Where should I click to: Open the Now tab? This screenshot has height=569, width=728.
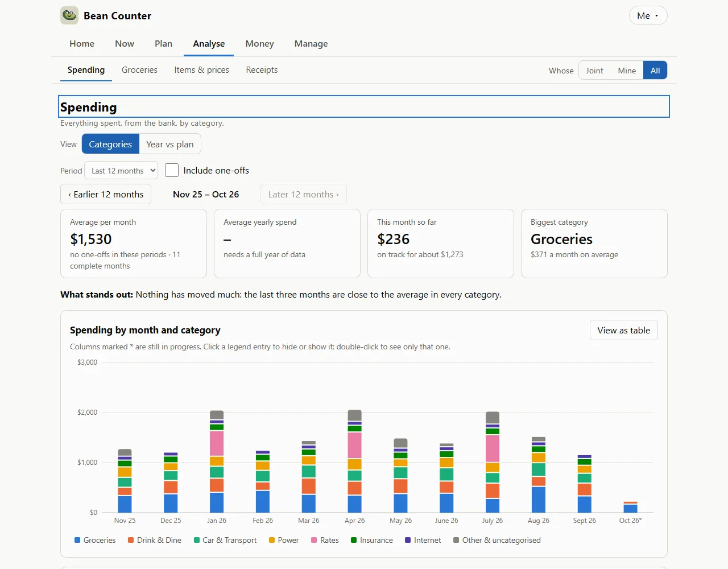(x=125, y=44)
